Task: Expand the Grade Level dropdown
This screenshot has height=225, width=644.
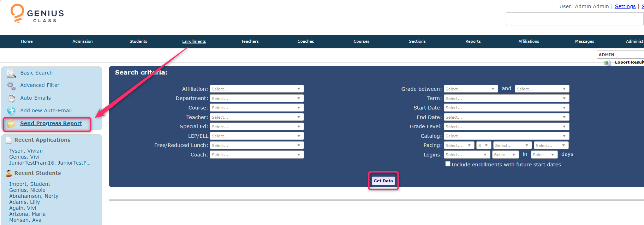Action: click(506, 127)
